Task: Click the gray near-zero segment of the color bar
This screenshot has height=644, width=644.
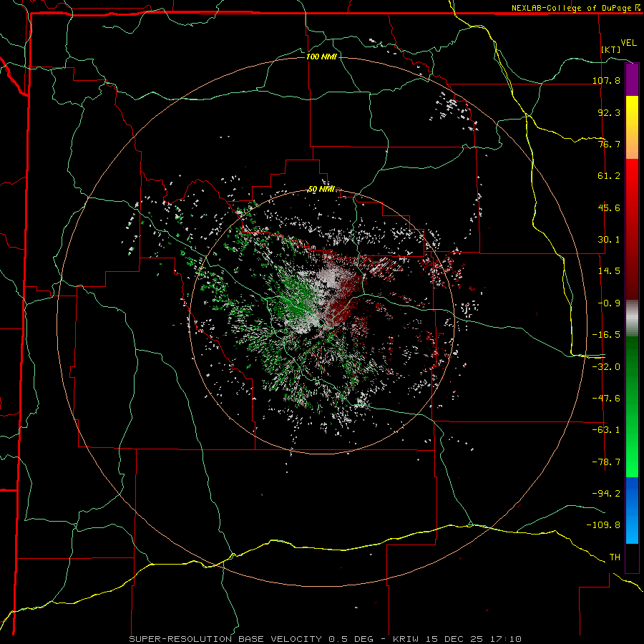Action: [x=632, y=318]
